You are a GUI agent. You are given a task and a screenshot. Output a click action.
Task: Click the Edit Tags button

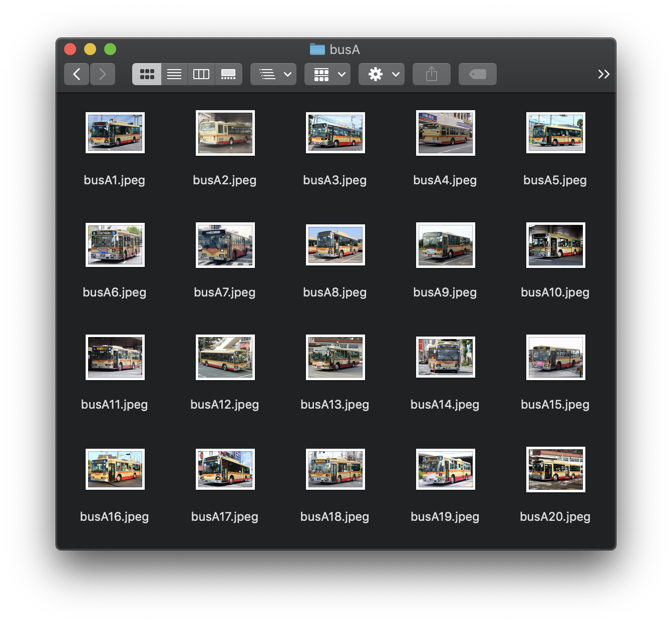point(478,74)
